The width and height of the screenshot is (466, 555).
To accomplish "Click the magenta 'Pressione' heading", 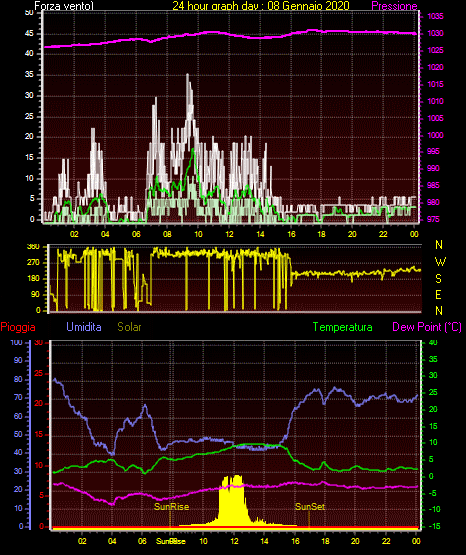I will tap(394, 6).
